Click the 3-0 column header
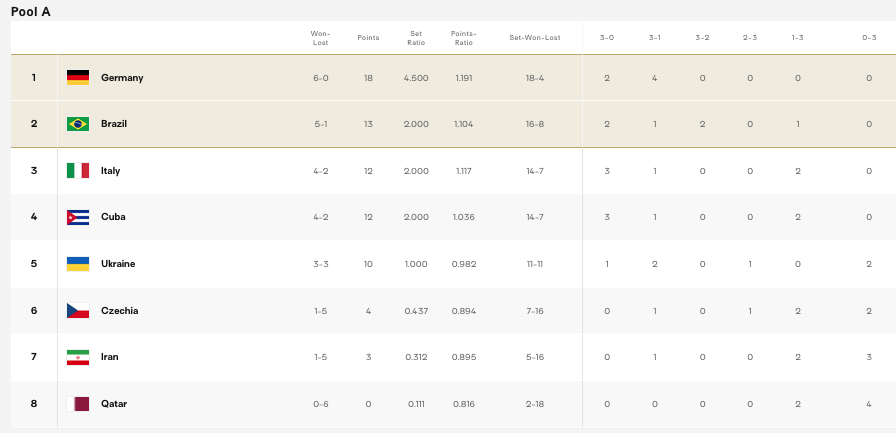 tap(607, 38)
